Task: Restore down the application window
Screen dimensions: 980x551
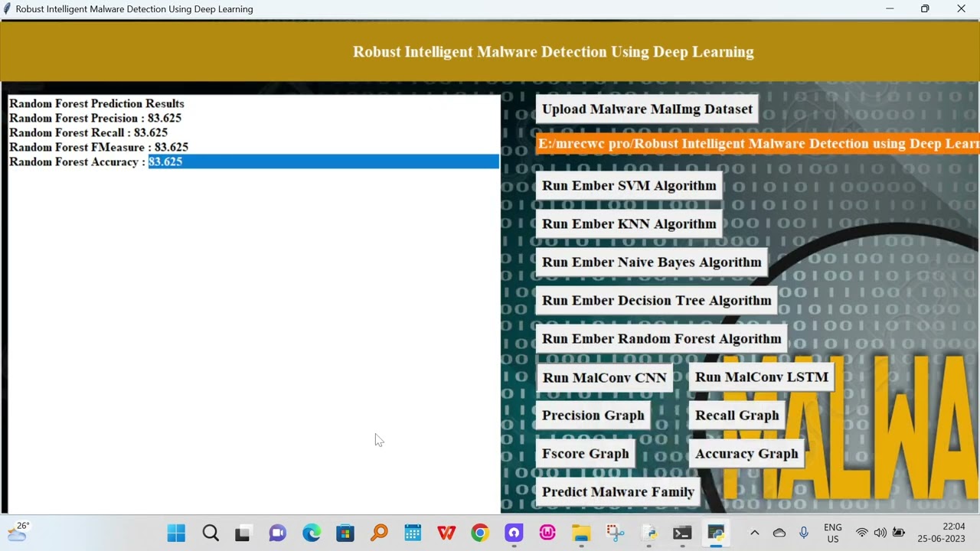Action: (x=925, y=9)
